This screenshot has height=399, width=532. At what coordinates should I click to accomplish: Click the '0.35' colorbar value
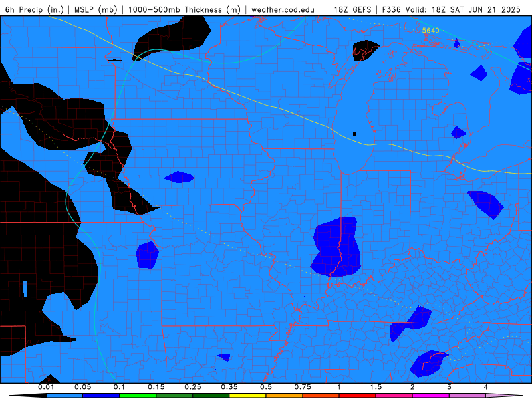point(229,387)
